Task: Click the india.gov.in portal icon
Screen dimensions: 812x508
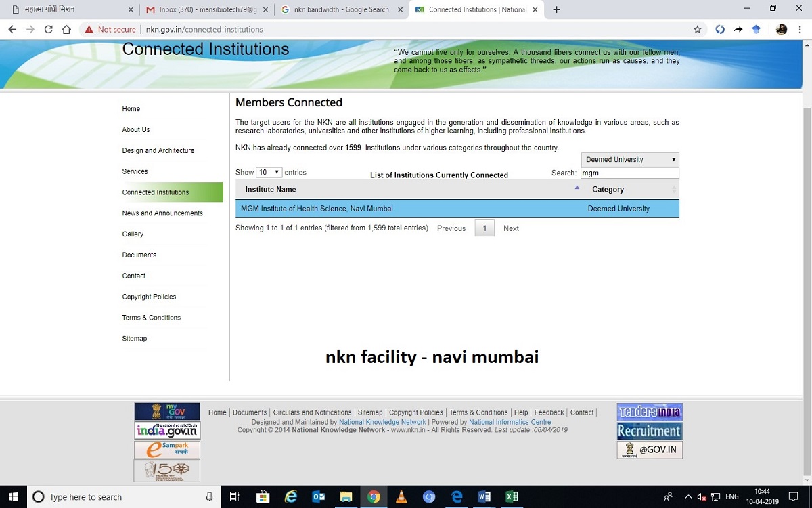Action: [166, 430]
